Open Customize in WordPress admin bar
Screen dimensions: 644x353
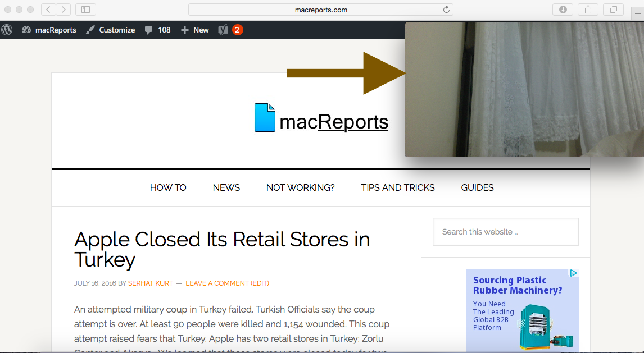pyautogui.click(x=110, y=30)
